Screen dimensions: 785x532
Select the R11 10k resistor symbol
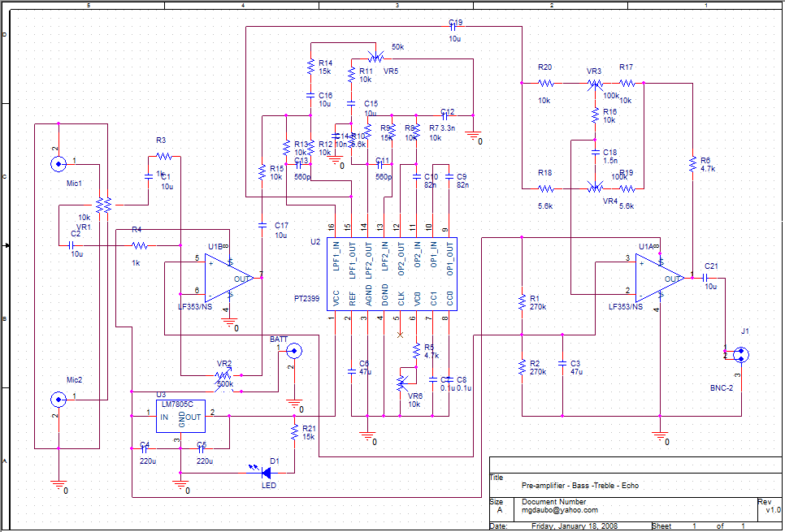[x=351, y=76]
